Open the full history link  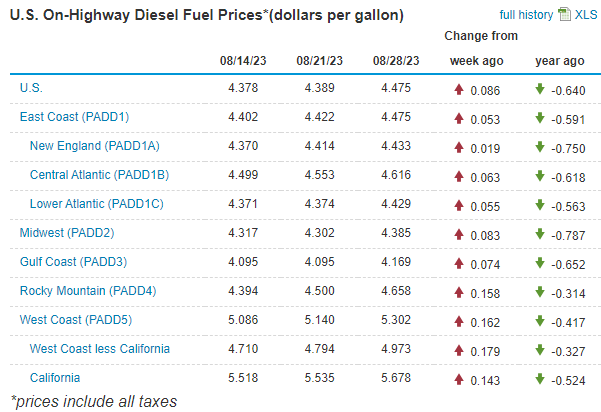tap(525, 15)
